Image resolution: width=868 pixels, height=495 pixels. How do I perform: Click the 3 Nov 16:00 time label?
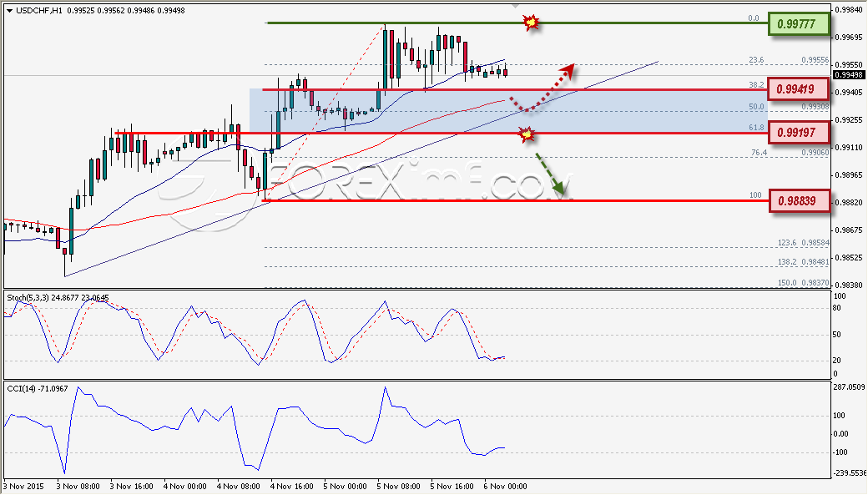(132, 486)
